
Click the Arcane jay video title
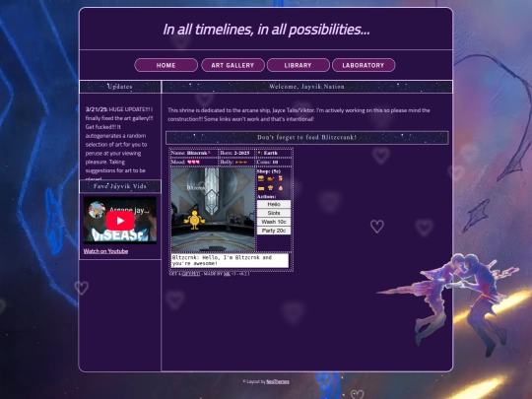[129, 210]
